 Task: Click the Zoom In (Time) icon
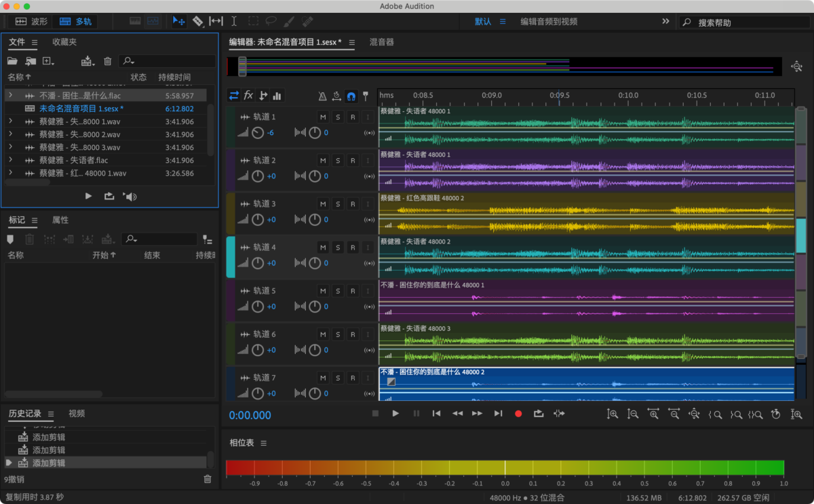point(653,413)
